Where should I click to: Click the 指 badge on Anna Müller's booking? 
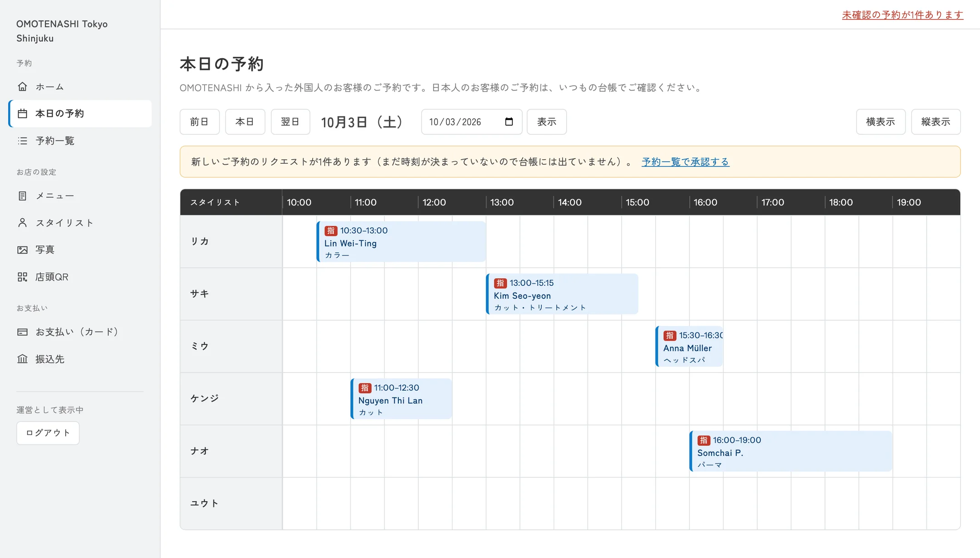point(670,336)
